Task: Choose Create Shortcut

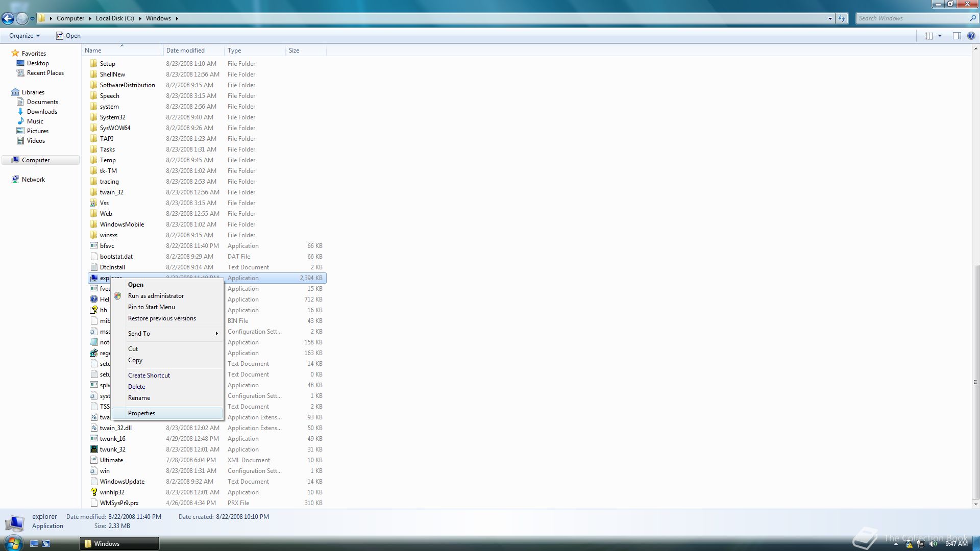Action: tap(167, 375)
